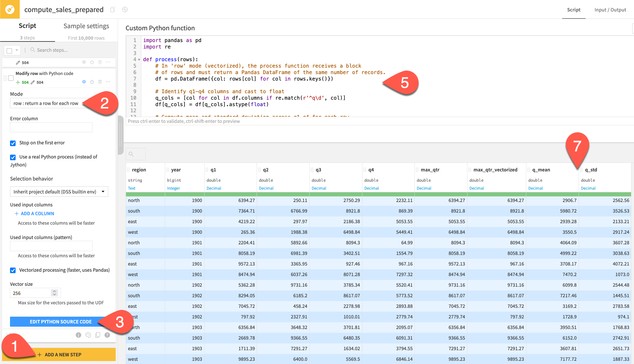
Task: Open more options for Modify row step
Action: tap(108, 82)
